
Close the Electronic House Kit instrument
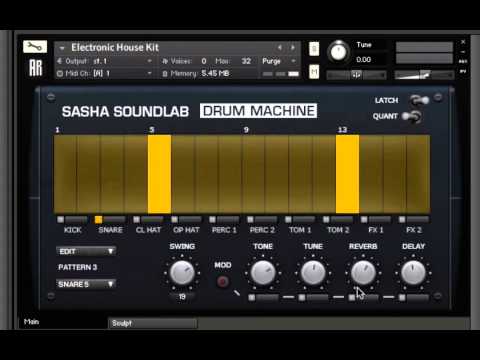[x=463, y=42]
